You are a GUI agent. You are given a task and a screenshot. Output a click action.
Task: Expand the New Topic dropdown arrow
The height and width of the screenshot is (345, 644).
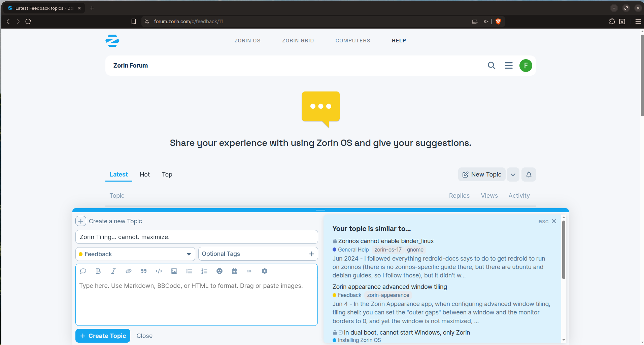(x=513, y=175)
